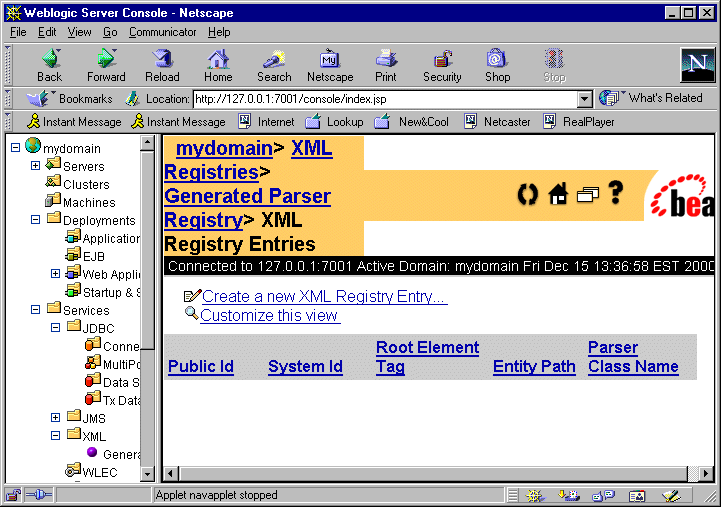The image size is (721, 507).
Task: Collapse the mydomain tree node
Action: pyautogui.click(x=15, y=148)
